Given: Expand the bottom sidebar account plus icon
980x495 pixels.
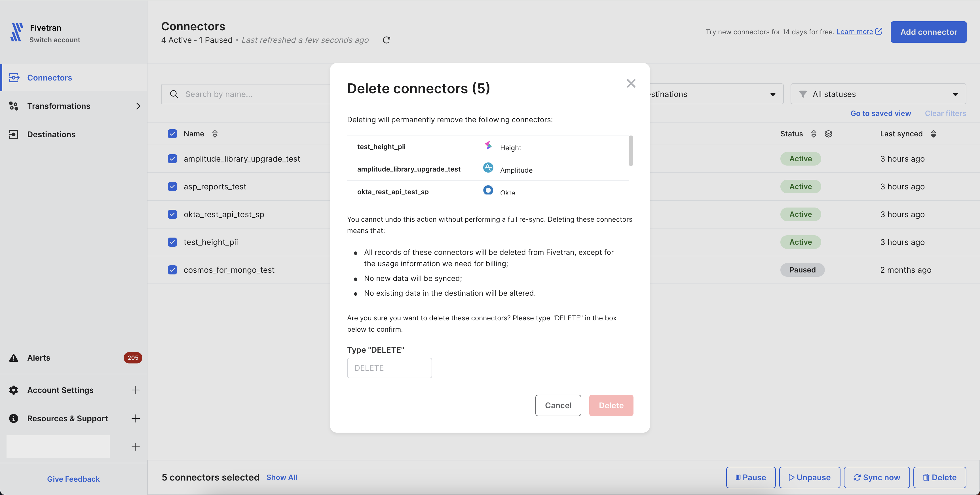Looking at the screenshot, I should pos(136,447).
